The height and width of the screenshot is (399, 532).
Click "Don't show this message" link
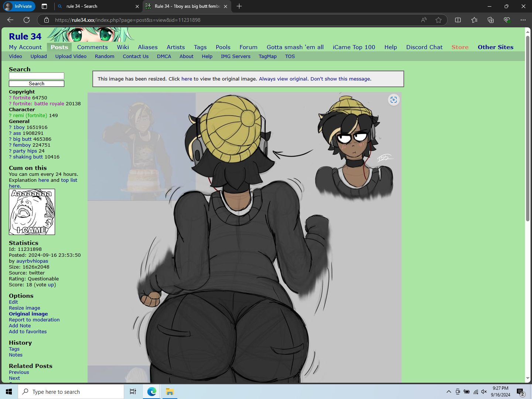340,79
